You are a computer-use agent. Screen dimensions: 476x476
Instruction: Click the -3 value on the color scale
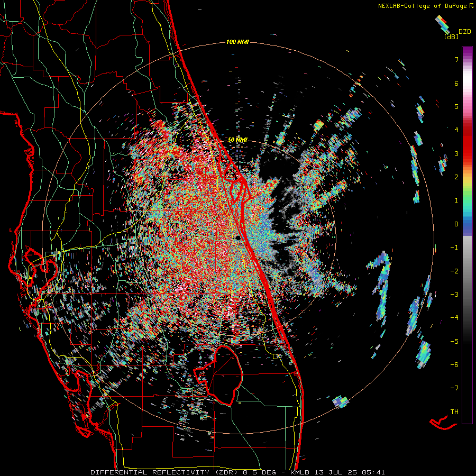pyautogui.click(x=454, y=295)
